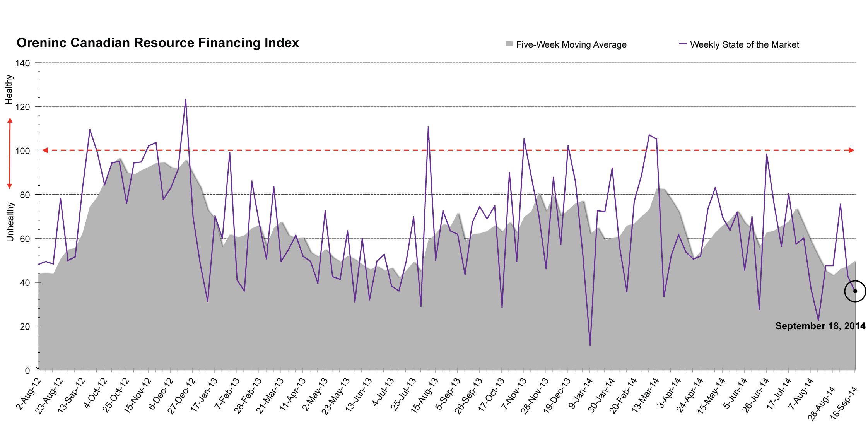
Task: Click the x-axis date label 23-Aug-12
Action: point(49,395)
